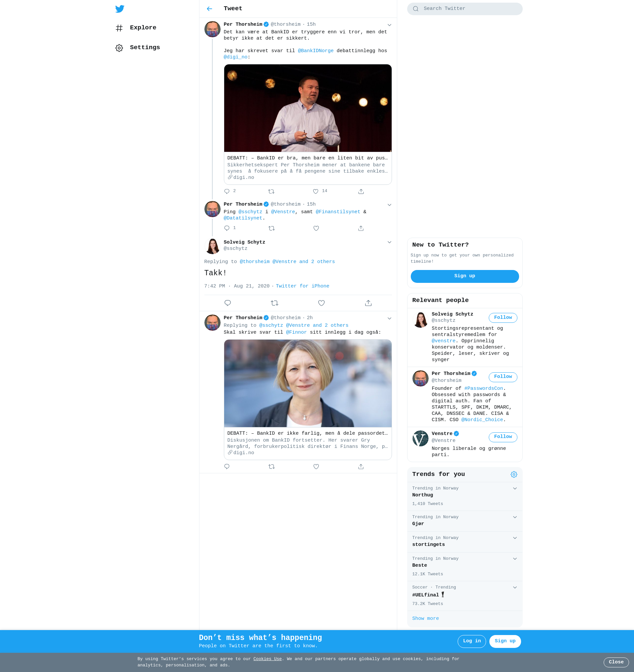Screen dimensions: 634x672
Task: Click the Search Twitter field
Action: (465, 9)
